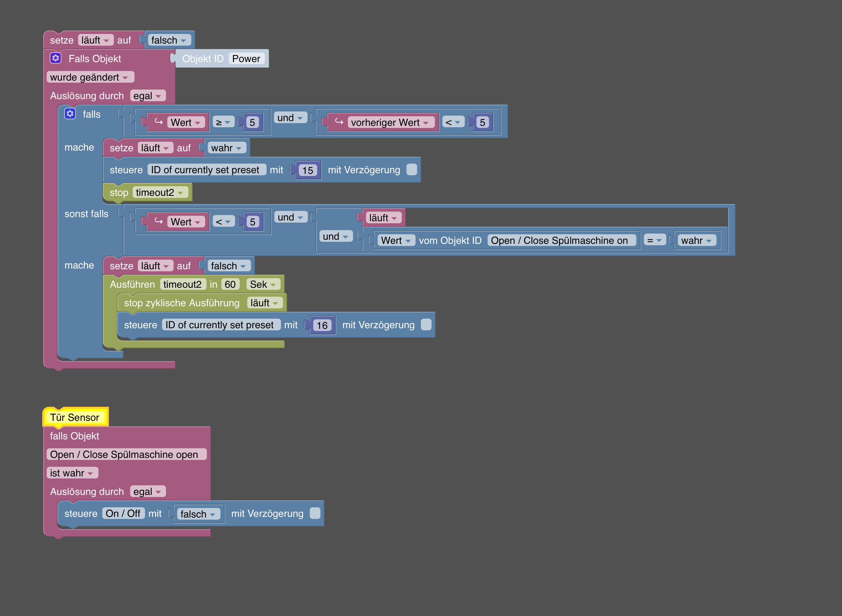
Task: Click 'Open / Close Spülmaschine open' object field
Action: click(126, 454)
